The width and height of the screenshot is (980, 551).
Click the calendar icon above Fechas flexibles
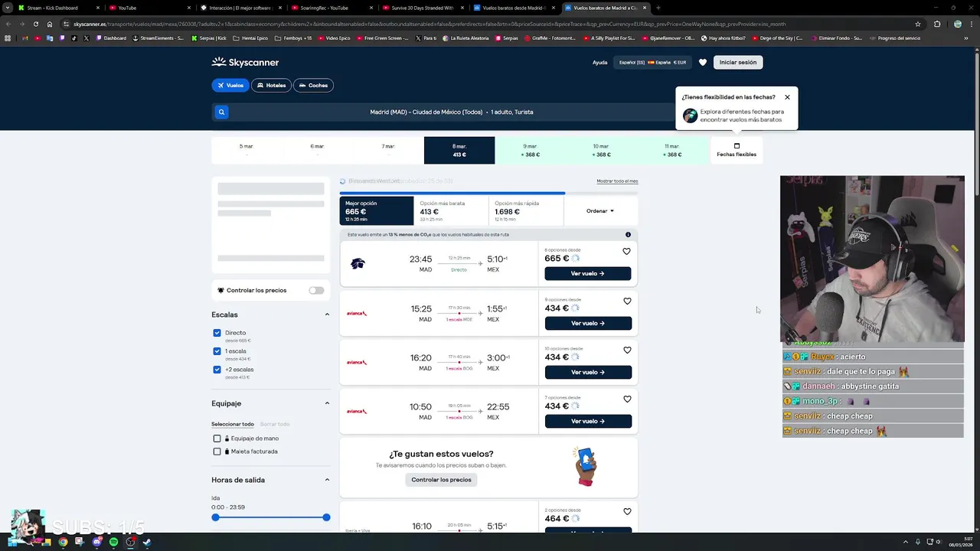pos(737,146)
